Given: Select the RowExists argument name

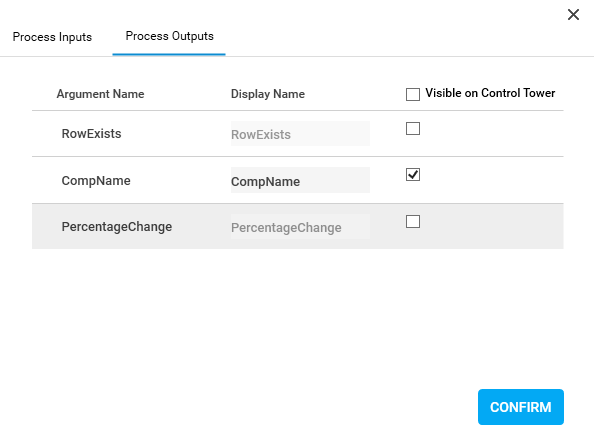Looking at the screenshot, I should [91, 134].
